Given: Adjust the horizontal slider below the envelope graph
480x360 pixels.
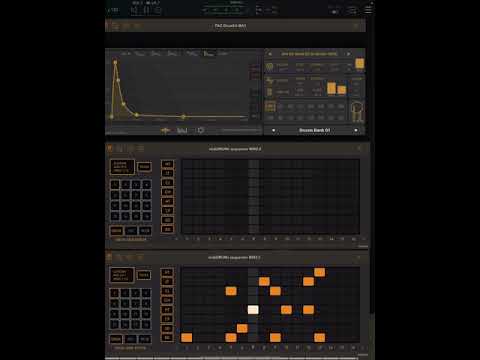Looking at the screenshot, I should pyautogui.click(x=241, y=130).
